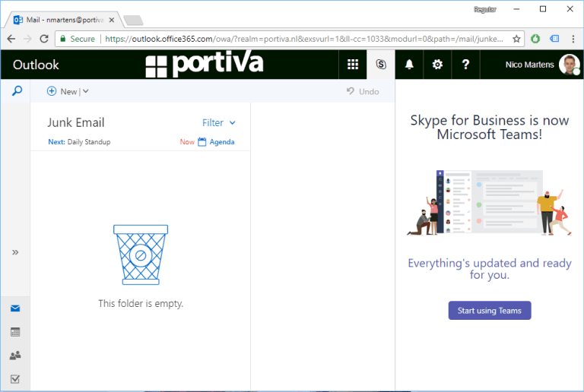The width and height of the screenshot is (584, 392).
Task: Click the Nico Martens name
Action: pos(529,65)
